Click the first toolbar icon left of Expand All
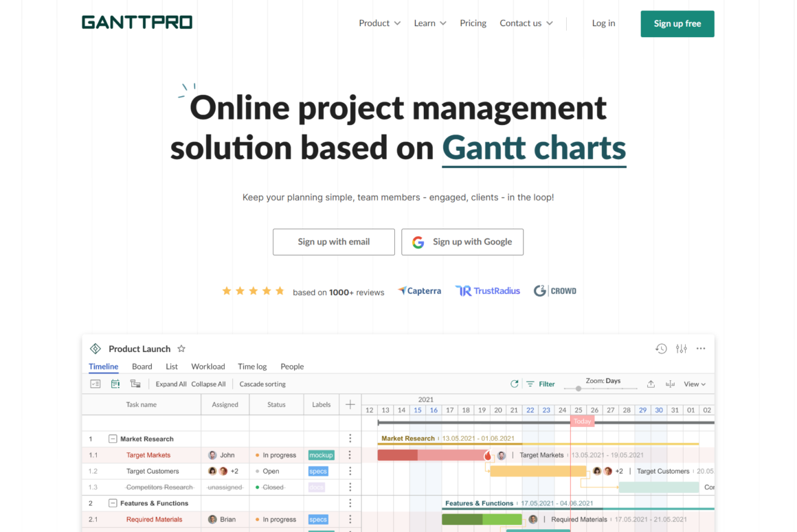The height and width of the screenshot is (532, 797). (x=95, y=384)
